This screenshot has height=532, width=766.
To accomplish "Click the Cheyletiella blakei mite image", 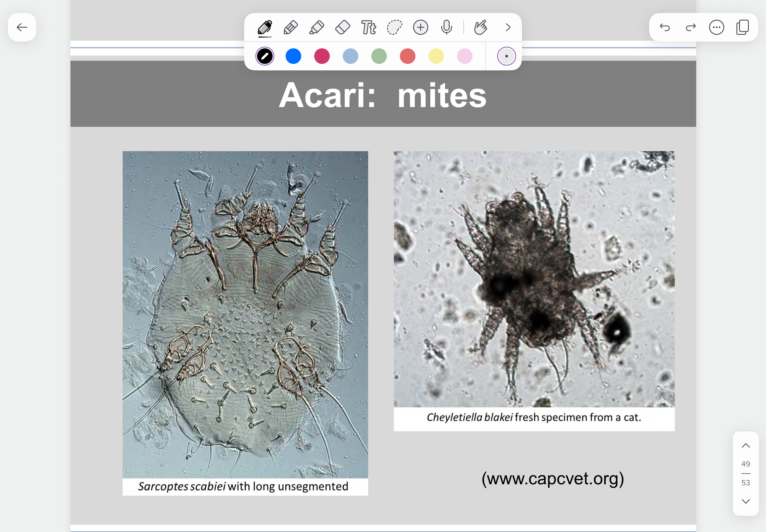I will [534, 279].
